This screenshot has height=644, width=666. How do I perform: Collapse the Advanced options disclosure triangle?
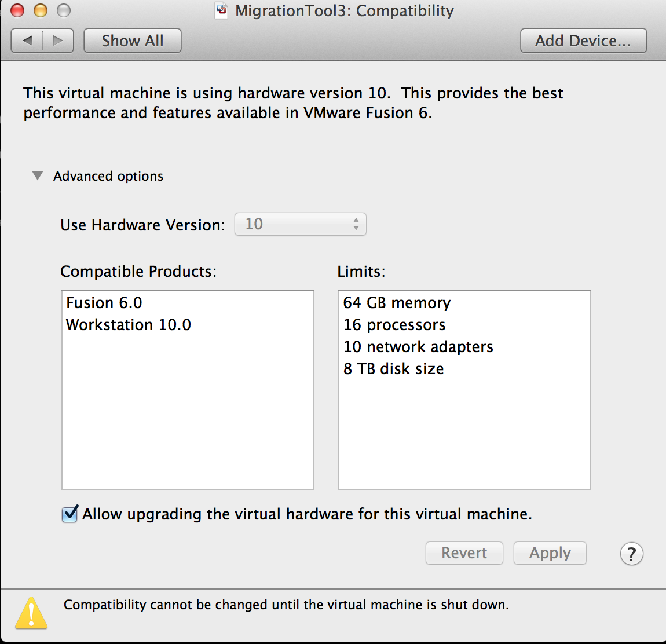pyautogui.click(x=37, y=175)
